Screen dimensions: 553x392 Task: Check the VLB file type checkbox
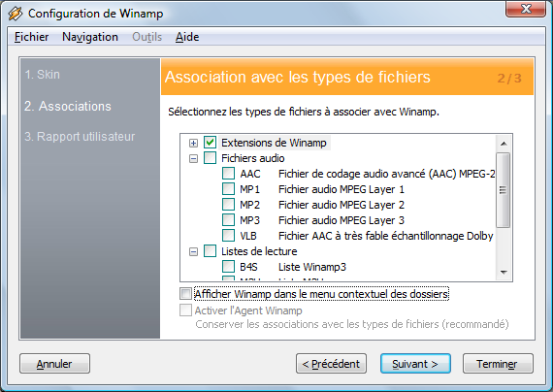(229, 236)
